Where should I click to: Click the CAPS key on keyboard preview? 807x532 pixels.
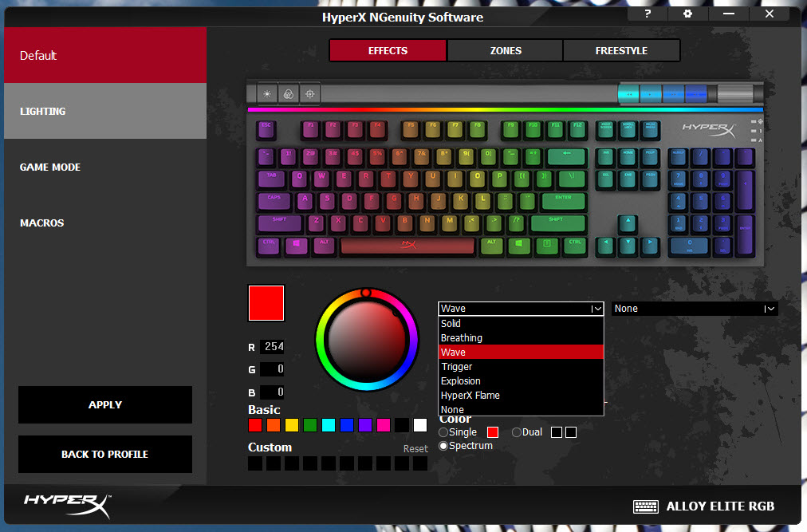(274, 201)
